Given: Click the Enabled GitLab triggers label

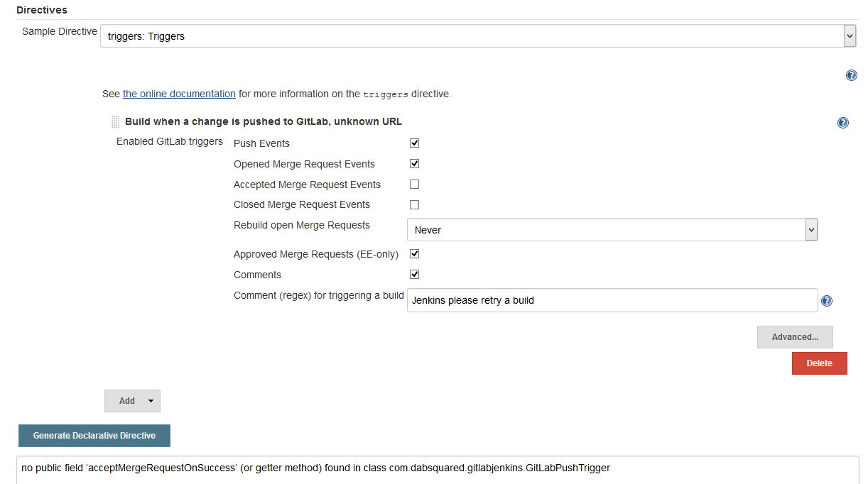Looking at the screenshot, I should click(x=170, y=141).
